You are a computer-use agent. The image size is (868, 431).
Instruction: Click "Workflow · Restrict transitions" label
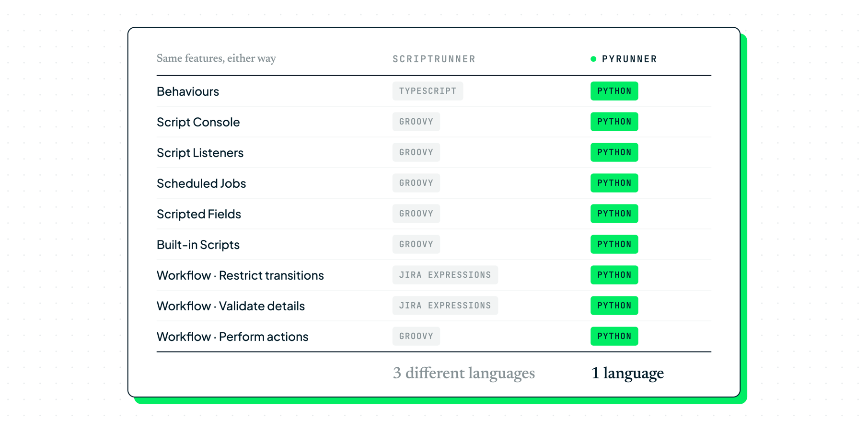click(x=240, y=275)
